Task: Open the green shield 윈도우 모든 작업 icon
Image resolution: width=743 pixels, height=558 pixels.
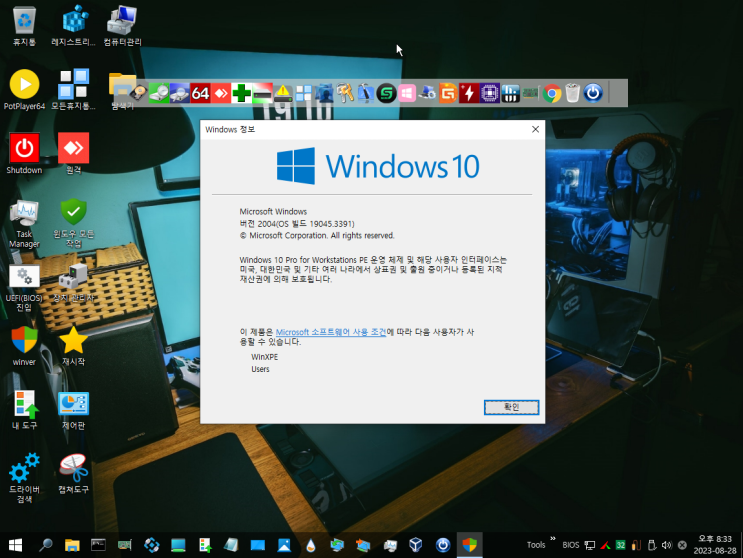Action: (73, 224)
